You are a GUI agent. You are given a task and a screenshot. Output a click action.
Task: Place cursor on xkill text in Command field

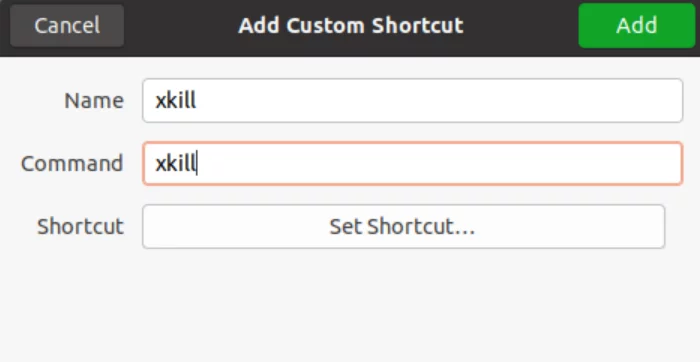click(x=175, y=163)
